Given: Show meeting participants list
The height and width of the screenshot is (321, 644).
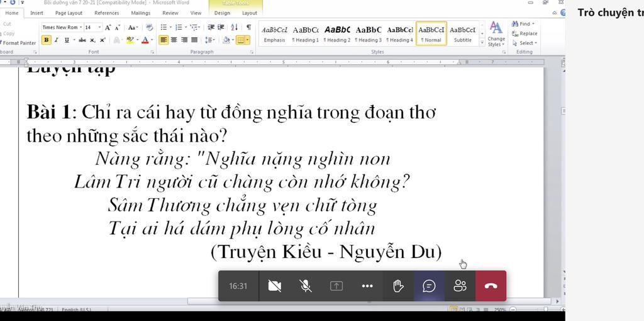Looking at the screenshot, I should 460,286.
